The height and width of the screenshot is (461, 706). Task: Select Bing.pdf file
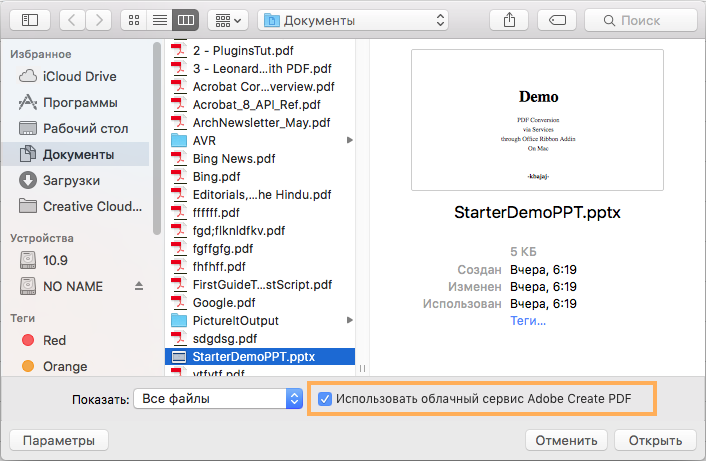(x=260, y=176)
